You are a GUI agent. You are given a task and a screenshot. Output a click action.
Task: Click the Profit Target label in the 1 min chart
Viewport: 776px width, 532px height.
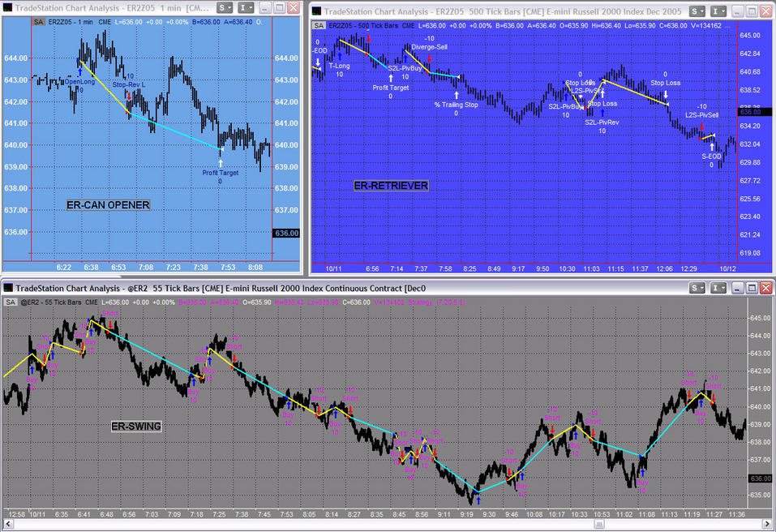coord(221,173)
